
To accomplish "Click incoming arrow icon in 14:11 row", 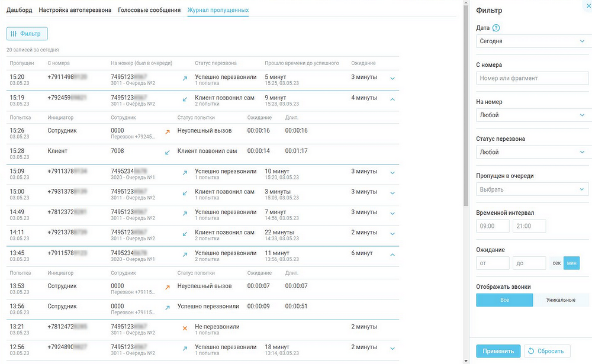I will pyautogui.click(x=185, y=234).
